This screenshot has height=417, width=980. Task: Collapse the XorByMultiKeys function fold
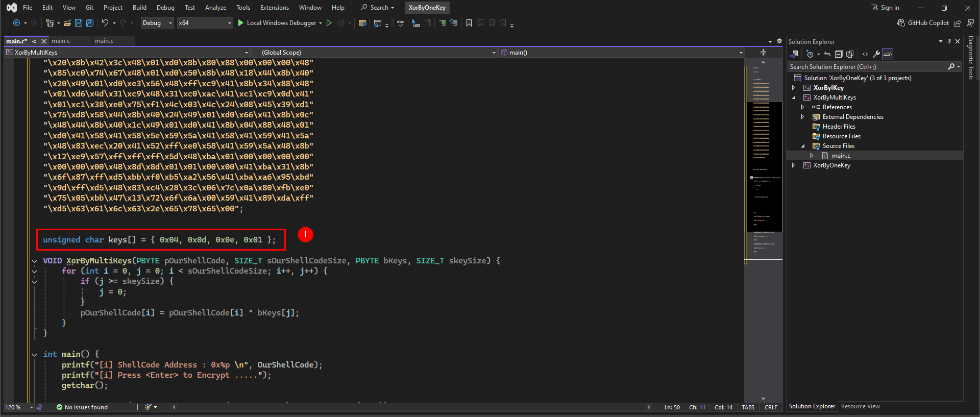pyautogui.click(x=35, y=261)
